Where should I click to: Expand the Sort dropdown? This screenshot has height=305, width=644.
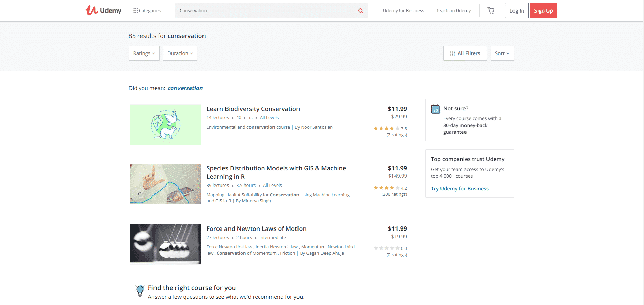(x=502, y=53)
